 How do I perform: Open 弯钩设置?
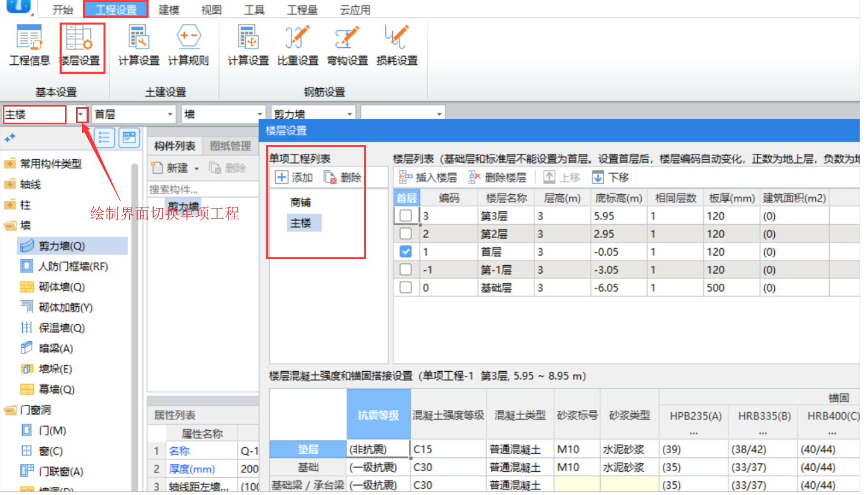pyautogui.click(x=348, y=47)
